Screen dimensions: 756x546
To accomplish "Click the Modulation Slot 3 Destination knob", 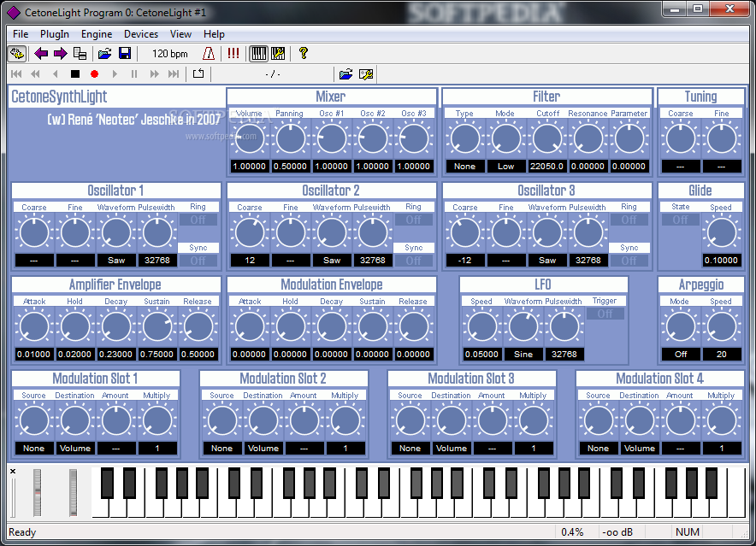I will [x=452, y=420].
